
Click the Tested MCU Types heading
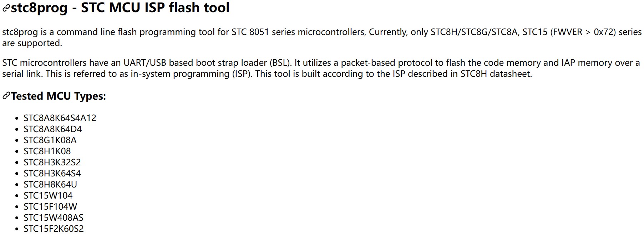point(59,96)
